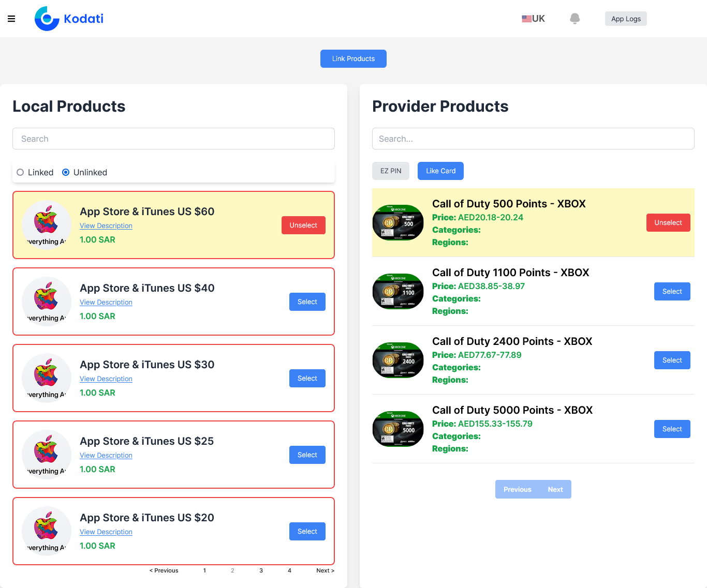Click the Call of Duty 1100 Points image
Image resolution: width=707 pixels, height=588 pixels.
pyautogui.click(x=398, y=291)
